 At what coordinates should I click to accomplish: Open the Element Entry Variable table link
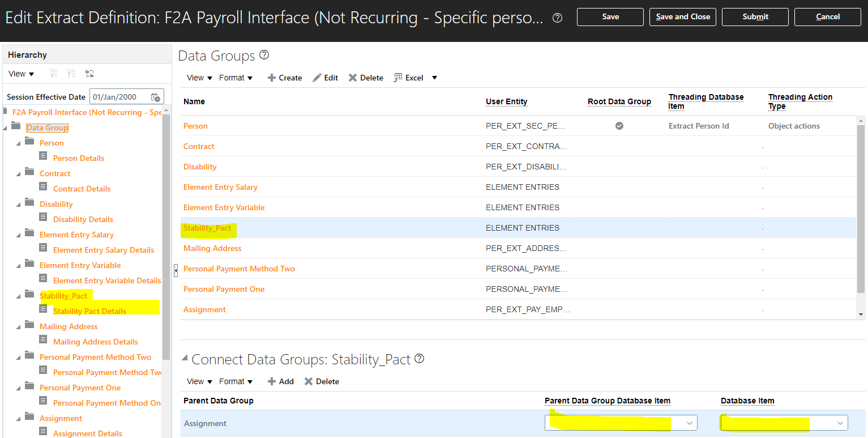224,207
